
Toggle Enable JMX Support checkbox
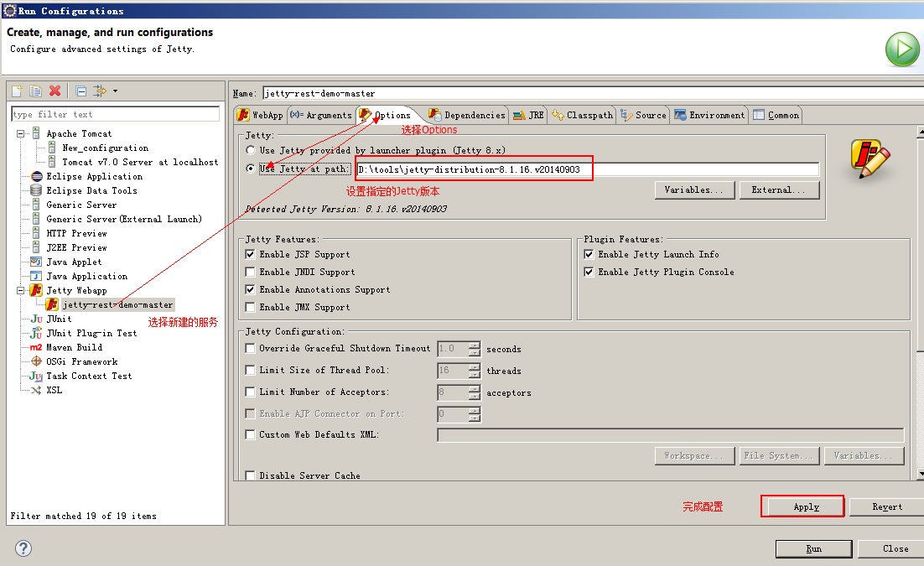tap(250, 307)
